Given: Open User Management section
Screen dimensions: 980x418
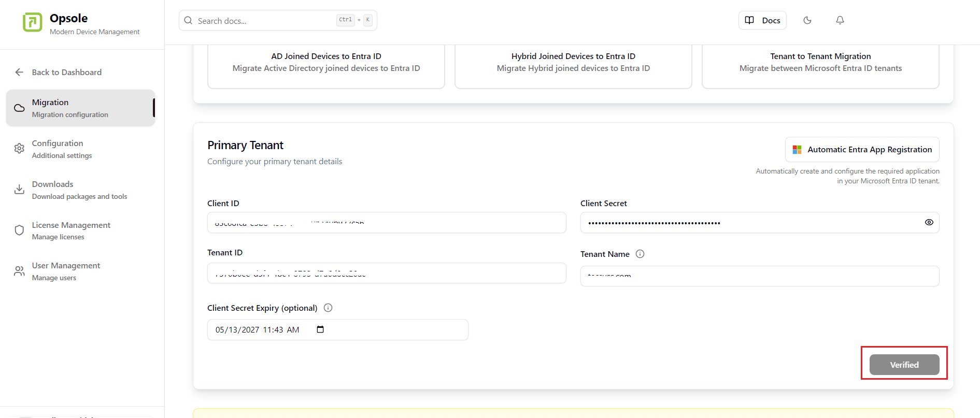Looking at the screenshot, I should tap(80, 271).
